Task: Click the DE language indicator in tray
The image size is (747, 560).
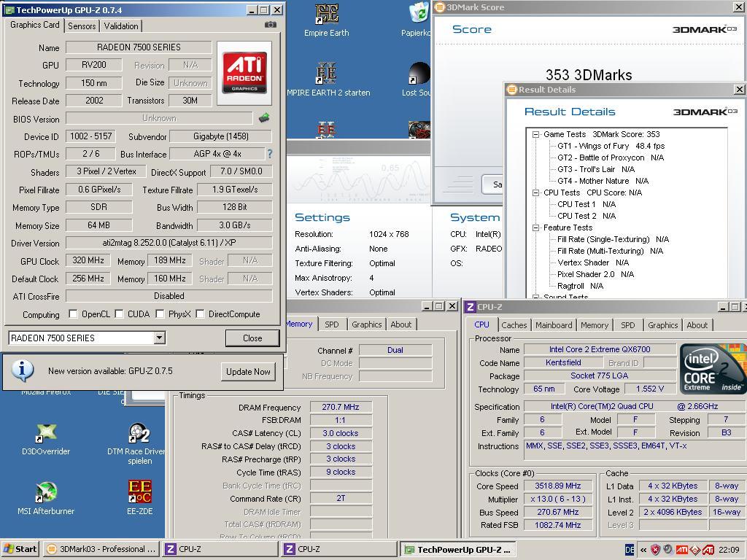Action: (x=630, y=550)
